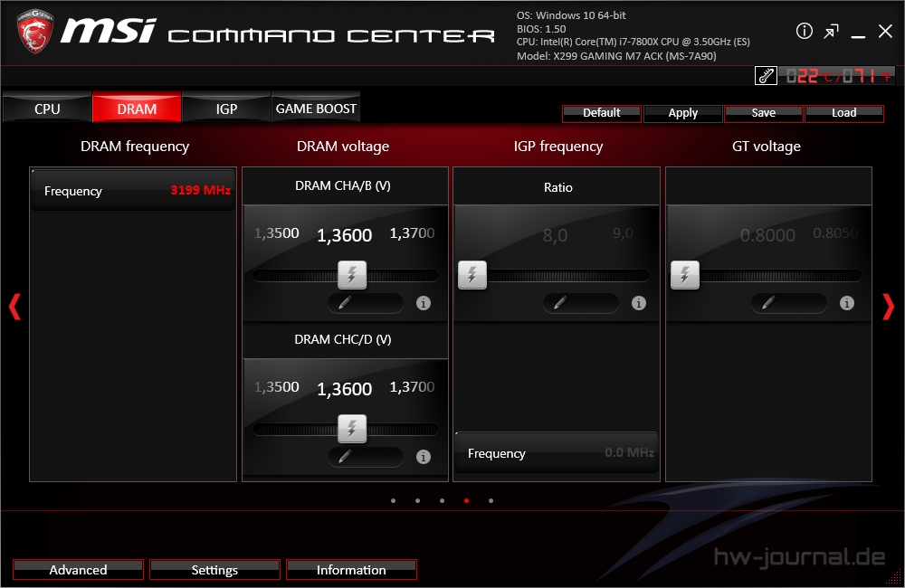Click the Apply button
Screen dimensions: 905x588
point(682,113)
